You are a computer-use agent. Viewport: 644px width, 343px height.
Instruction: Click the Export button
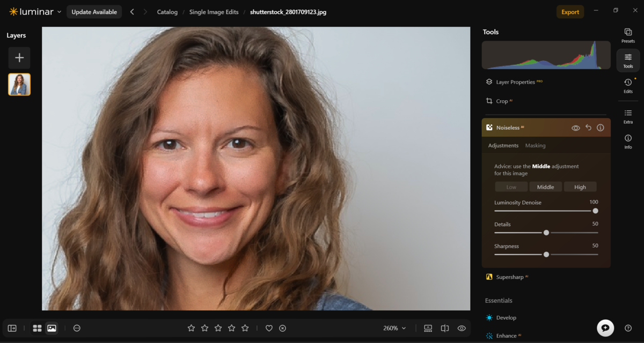pyautogui.click(x=570, y=12)
